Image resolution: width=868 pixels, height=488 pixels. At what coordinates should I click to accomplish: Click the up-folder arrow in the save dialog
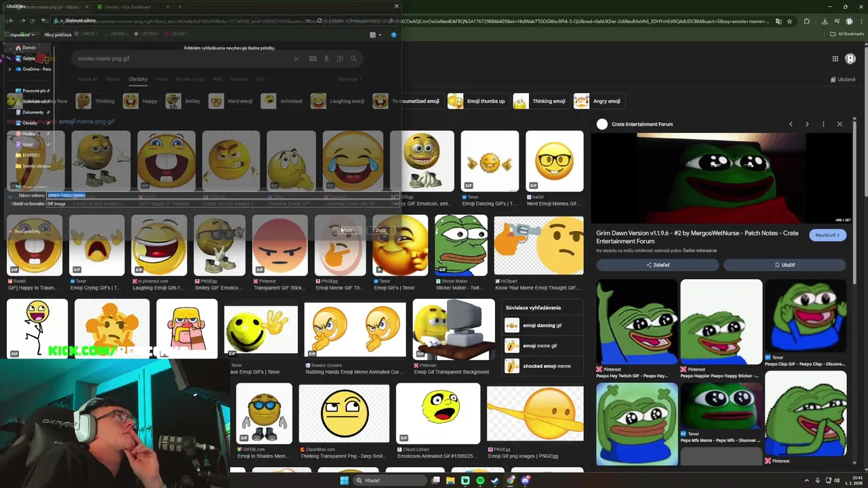coord(44,21)
